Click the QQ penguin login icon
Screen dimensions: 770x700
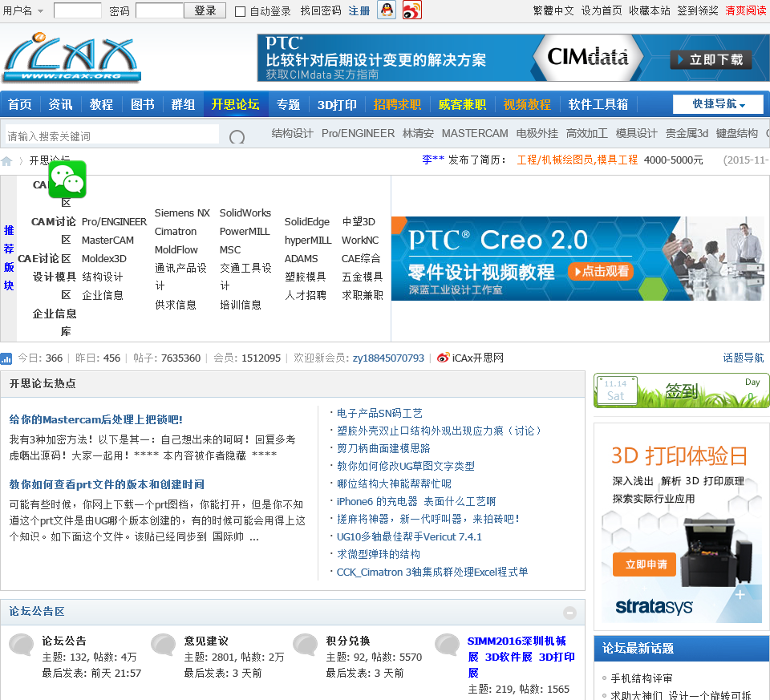(387, 10)
